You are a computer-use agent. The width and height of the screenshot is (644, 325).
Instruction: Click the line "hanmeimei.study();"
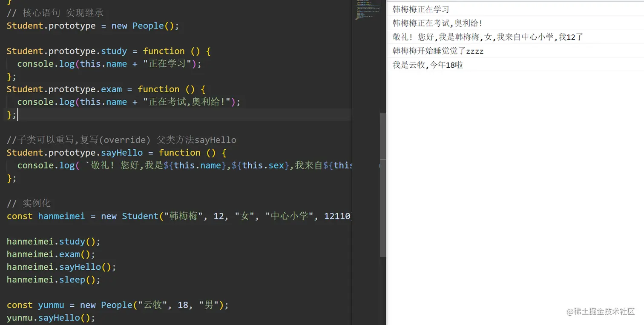tap(54, 242)
